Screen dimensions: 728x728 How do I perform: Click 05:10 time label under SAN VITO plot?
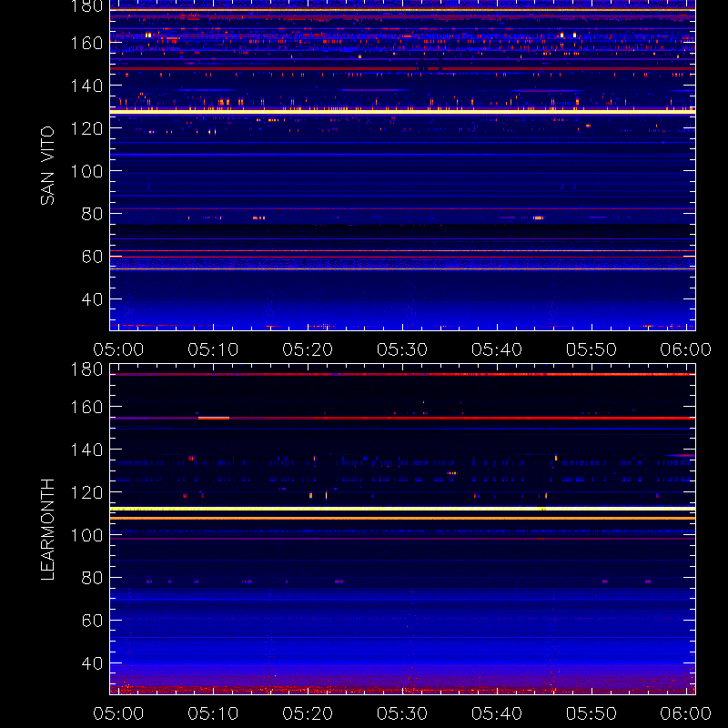point(213,349)
